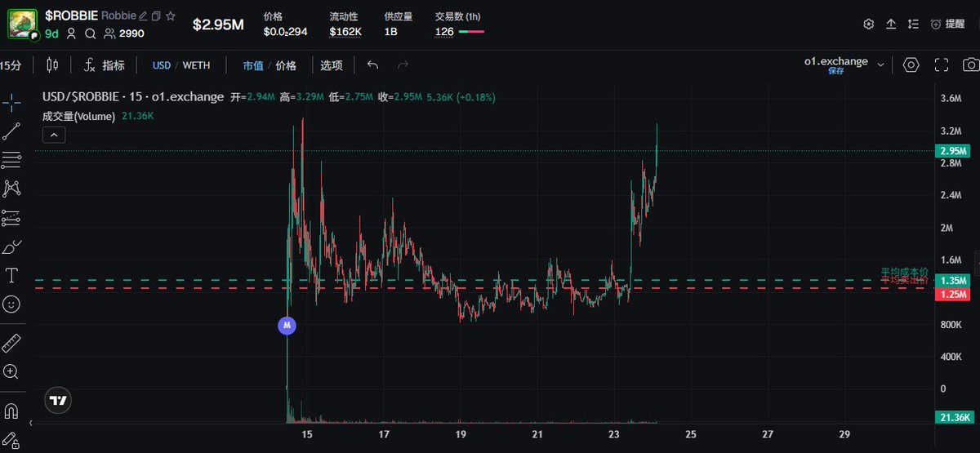The image size is (980, 453).
Task: Click the 1.35M average cost price label
Action: 952,280
